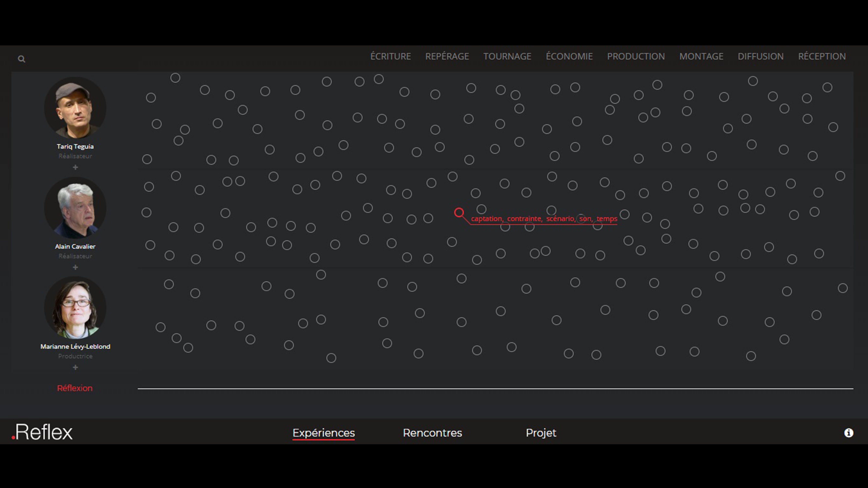The image size is (868, 488).
Task: Click 'Productrice' under Marianne Lévy-Leblond
Action: 75,356
